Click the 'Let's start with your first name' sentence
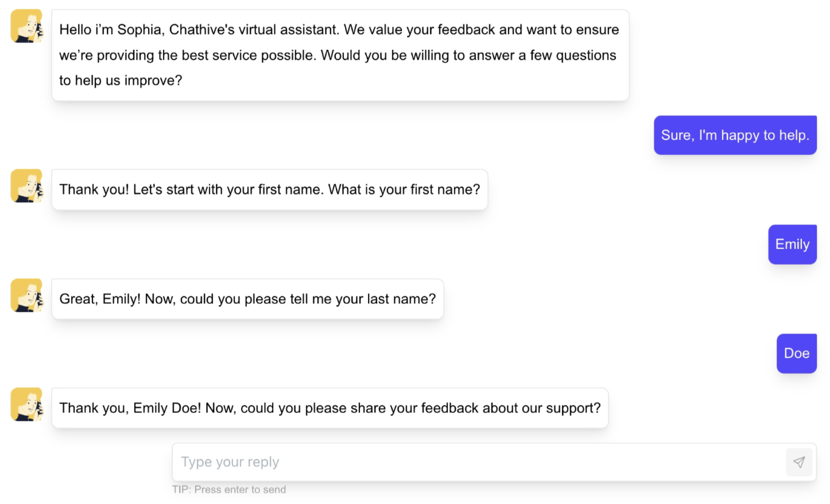The width and height of the screenshot is (830, 504). tap(228, 189)
